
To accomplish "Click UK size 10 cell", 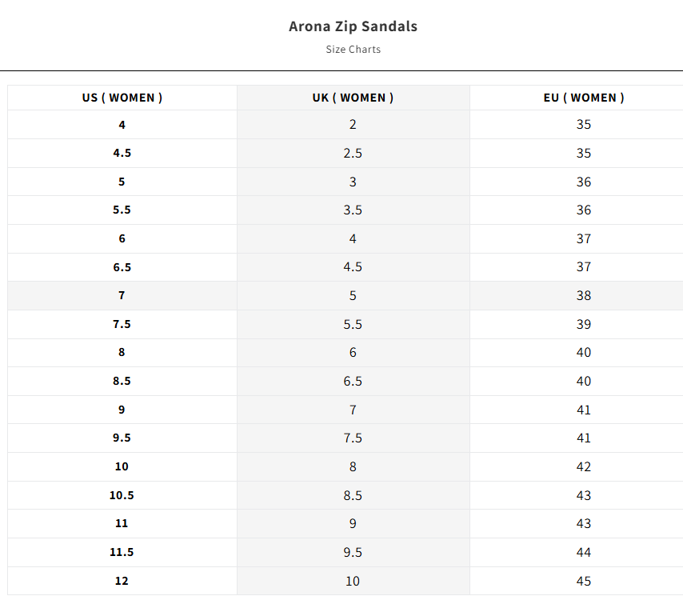I will click(x=353, y=581).
